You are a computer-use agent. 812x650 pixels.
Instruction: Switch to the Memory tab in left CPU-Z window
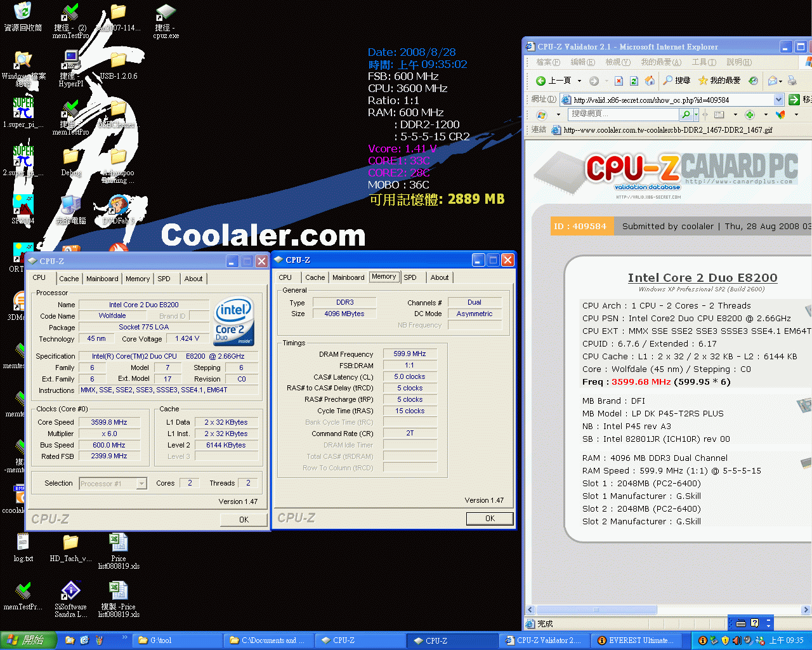click(x=138, y=279)
